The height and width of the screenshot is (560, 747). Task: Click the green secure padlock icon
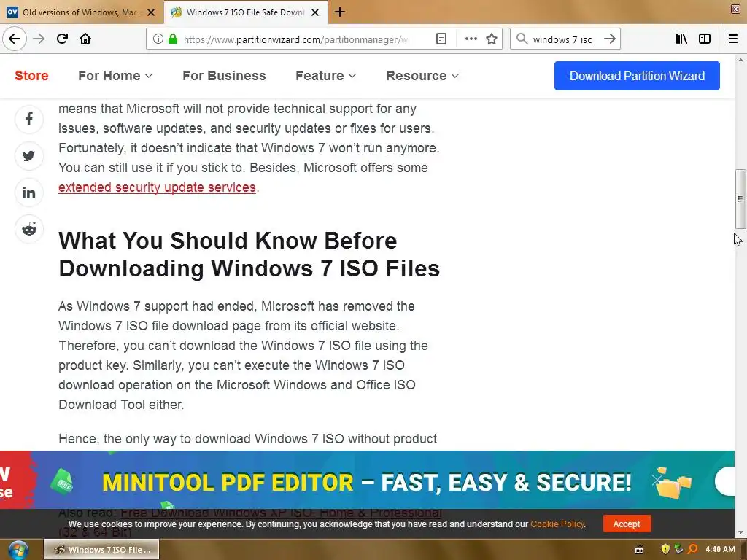tap(173, 39)
